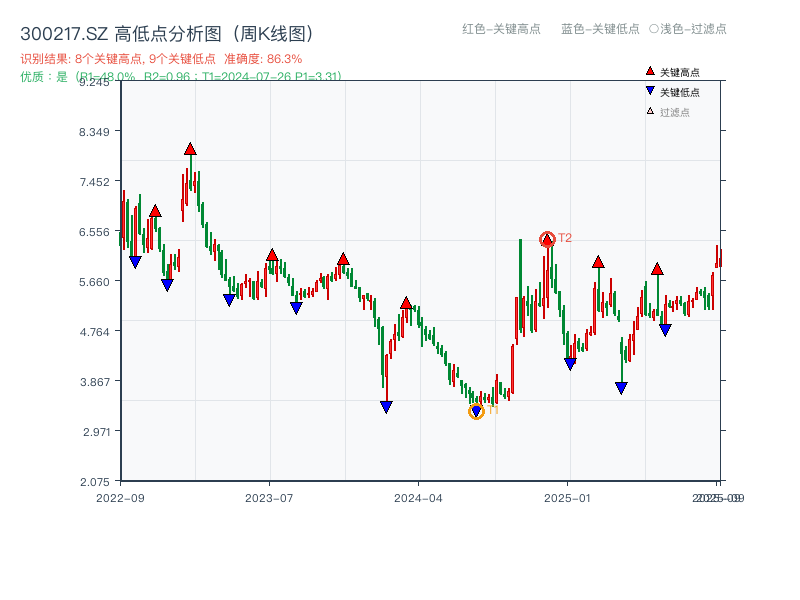Click the T2 annotation text
Screen dimensions: 800x600
tap(564, 238)
